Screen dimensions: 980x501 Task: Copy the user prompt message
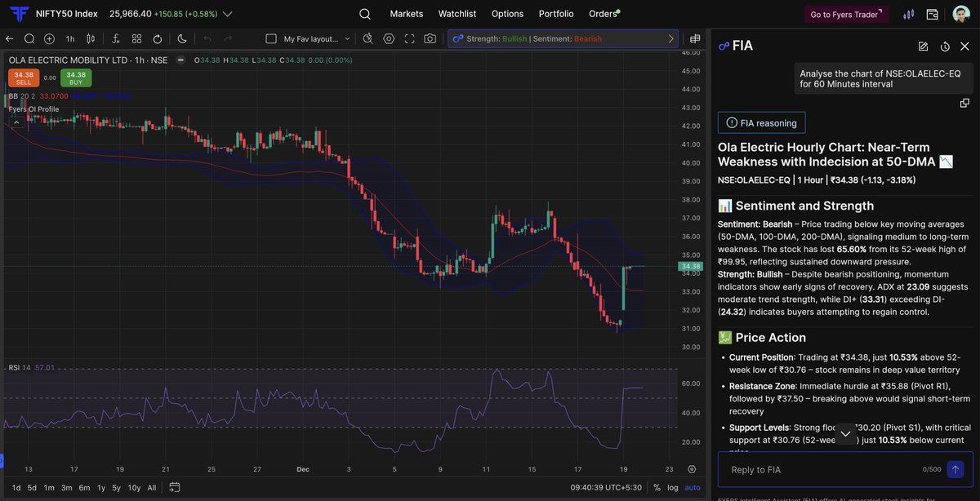coord(964,103)
